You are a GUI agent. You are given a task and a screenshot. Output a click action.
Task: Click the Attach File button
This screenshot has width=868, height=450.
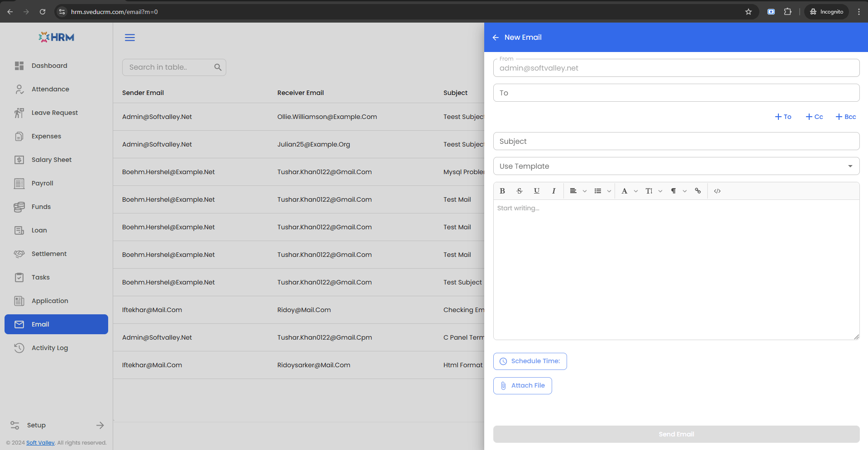523,386
